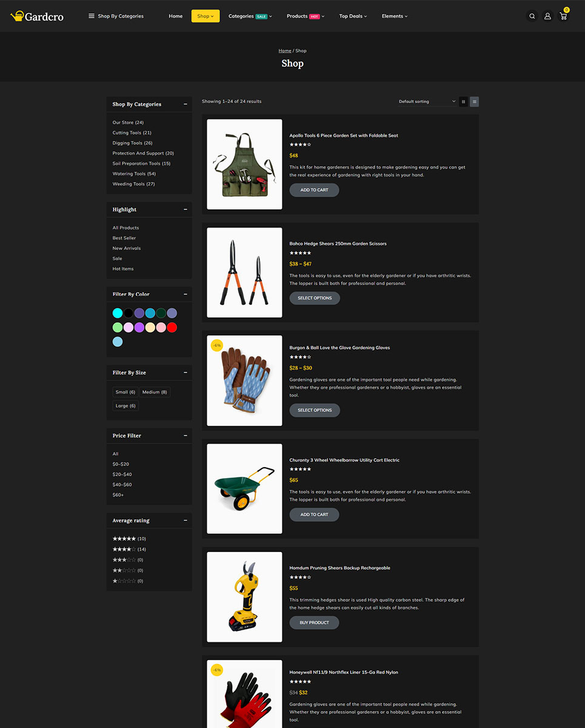
Task: Choose the red color swatch
Action: 172,328
